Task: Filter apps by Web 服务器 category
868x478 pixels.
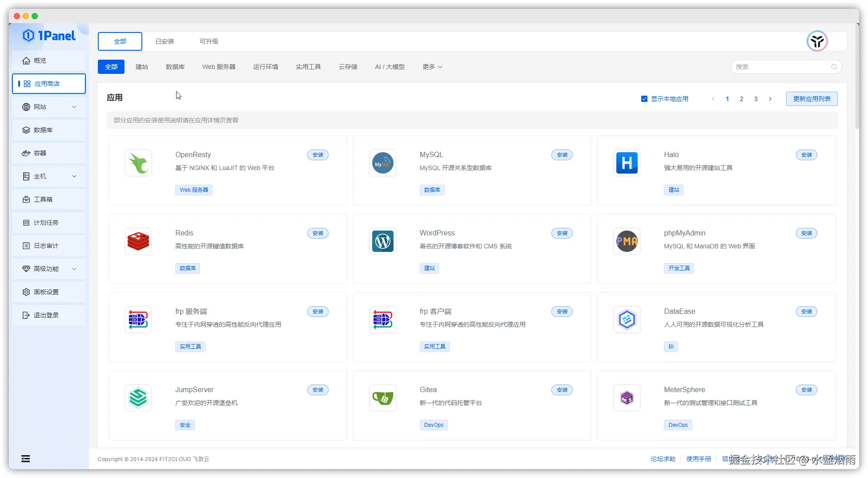Action: (219, 67)
